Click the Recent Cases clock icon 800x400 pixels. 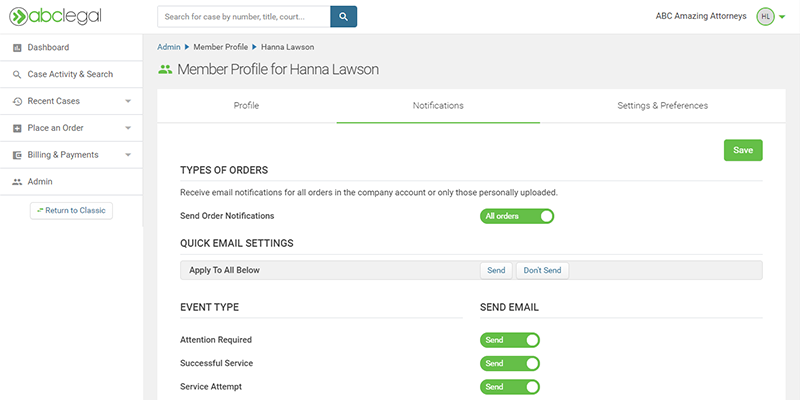click(x=17, y=102)
